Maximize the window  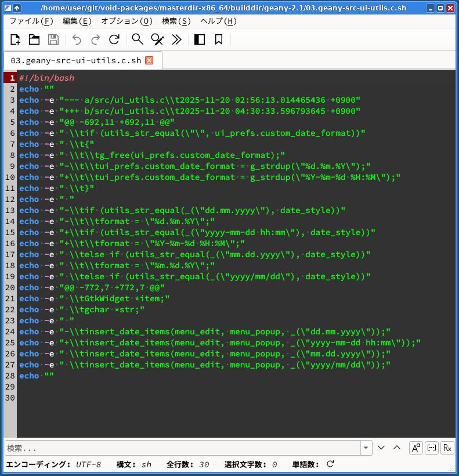coord(440,8)
